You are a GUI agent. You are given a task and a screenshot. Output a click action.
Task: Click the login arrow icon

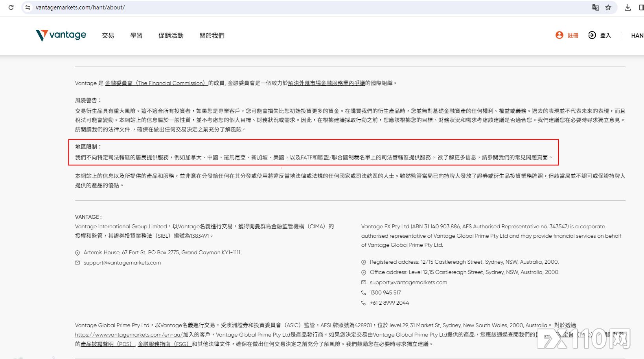[x=592, y=35]
